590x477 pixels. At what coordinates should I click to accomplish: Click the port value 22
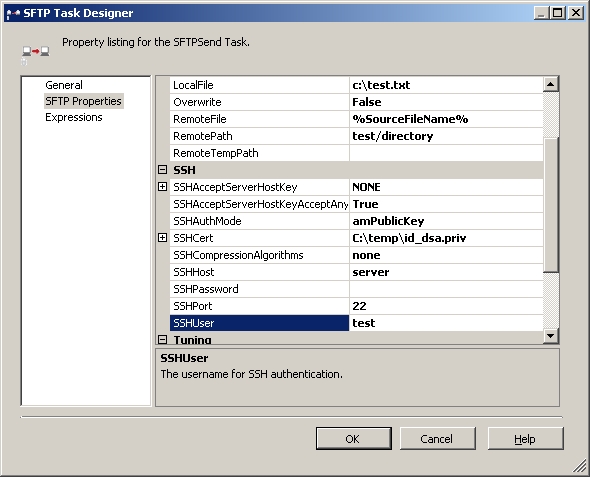click(446, 306)
